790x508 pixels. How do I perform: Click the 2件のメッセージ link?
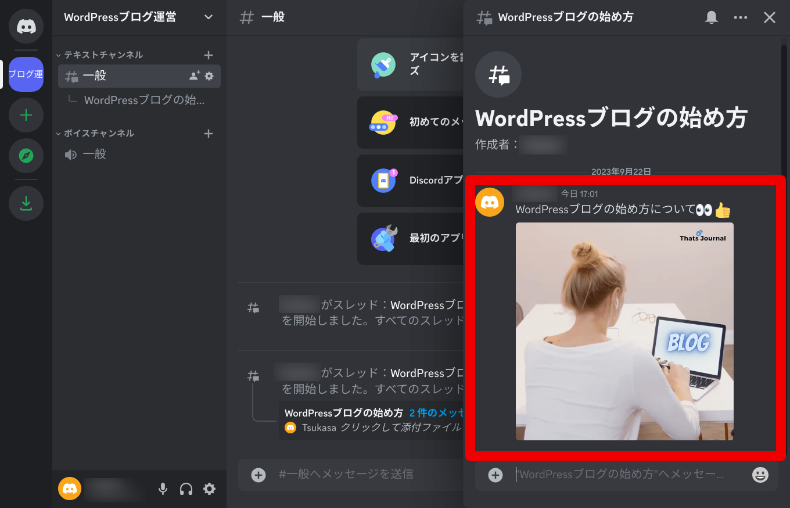436,413
